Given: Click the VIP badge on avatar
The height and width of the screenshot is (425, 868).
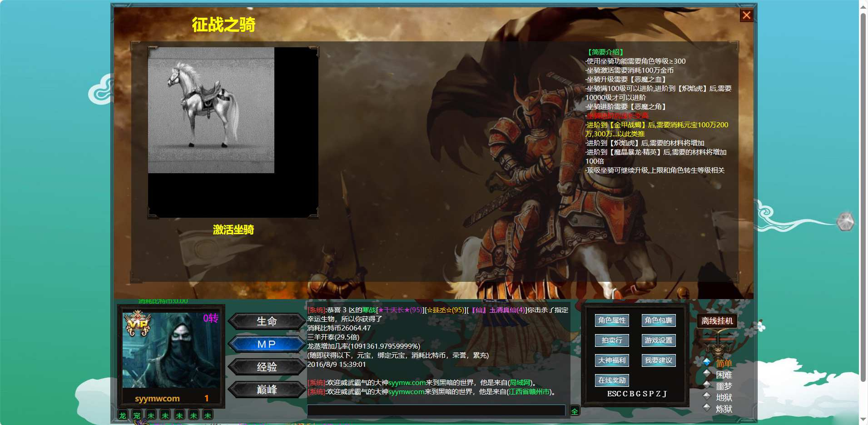Looking at the screenshot, I should (138, 323).
